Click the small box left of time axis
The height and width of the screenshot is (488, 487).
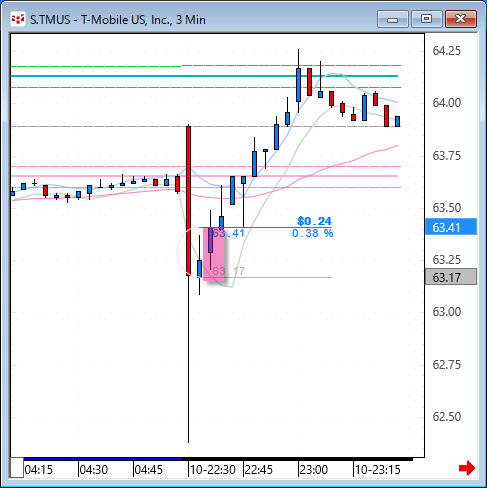(x=17, y=468)
